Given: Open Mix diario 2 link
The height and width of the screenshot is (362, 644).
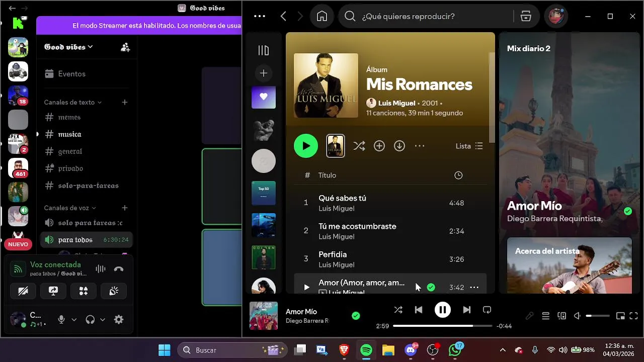Looking at the screenshot, I should [x=529, y=49].
